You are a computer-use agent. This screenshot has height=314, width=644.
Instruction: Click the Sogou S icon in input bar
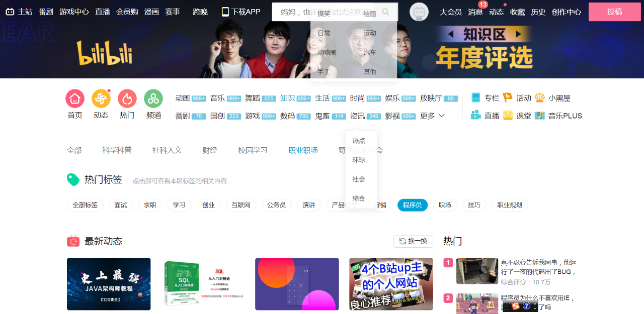coord(515,306)
